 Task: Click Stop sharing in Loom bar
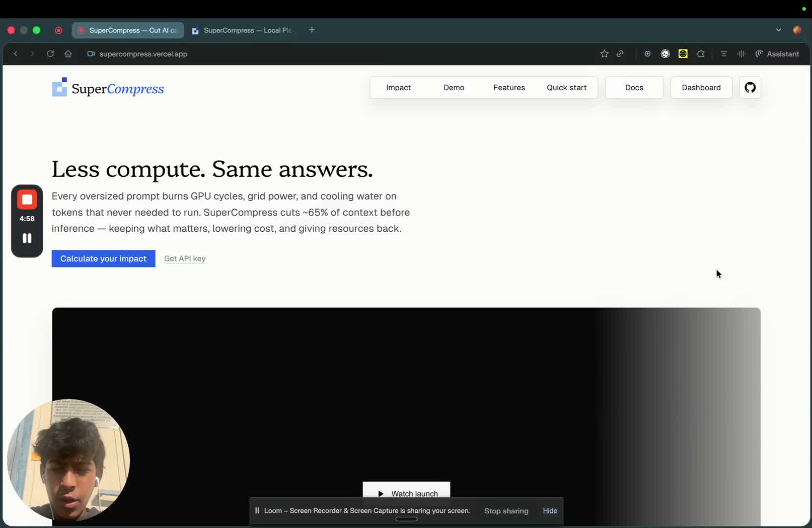click(506, 511)
